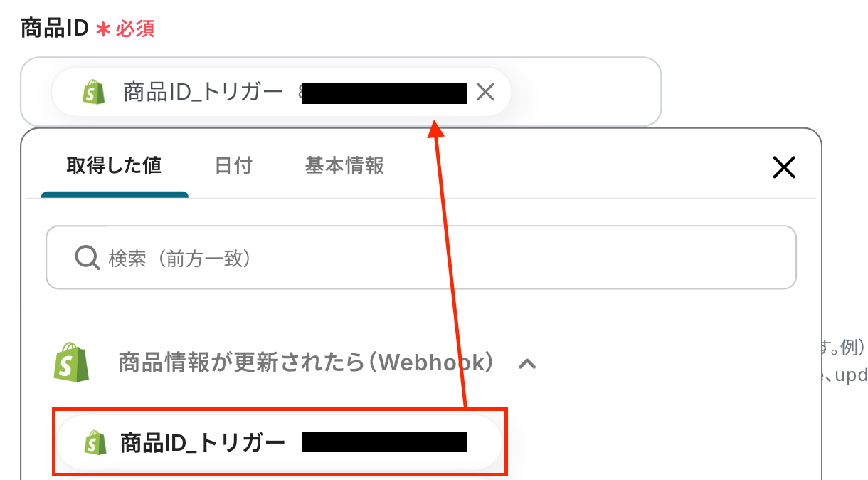868x480 pixels.
Task: Close the value picker panel with its X
Action: pyautogui.click(x=783, y=167)
